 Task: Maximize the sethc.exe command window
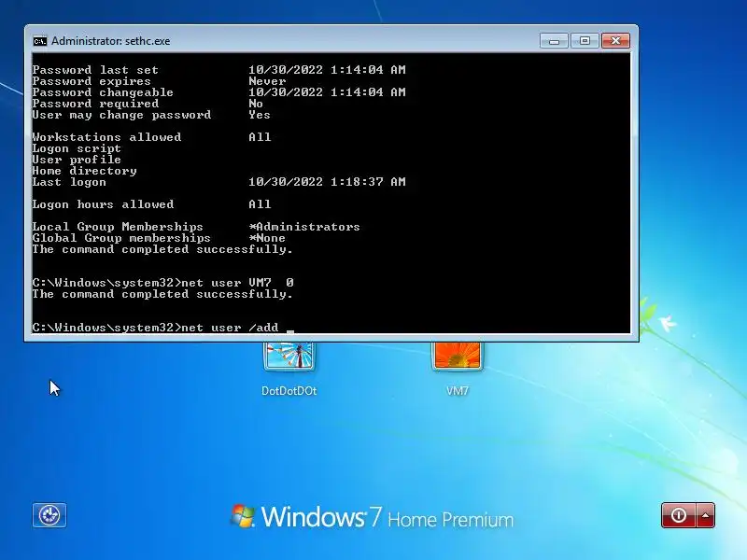click(x=585, y=41)
